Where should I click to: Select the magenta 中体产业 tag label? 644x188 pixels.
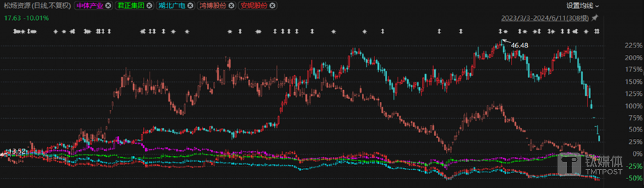click(89, 6)
